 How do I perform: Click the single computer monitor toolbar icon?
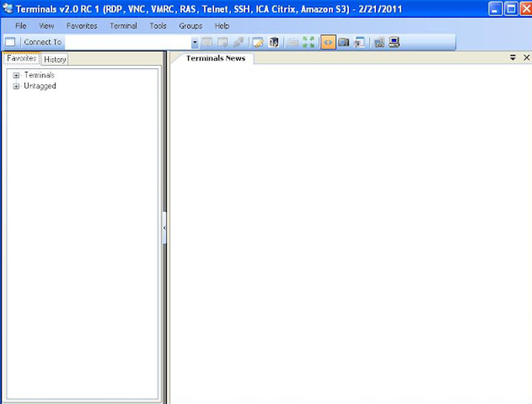[394, 43]
